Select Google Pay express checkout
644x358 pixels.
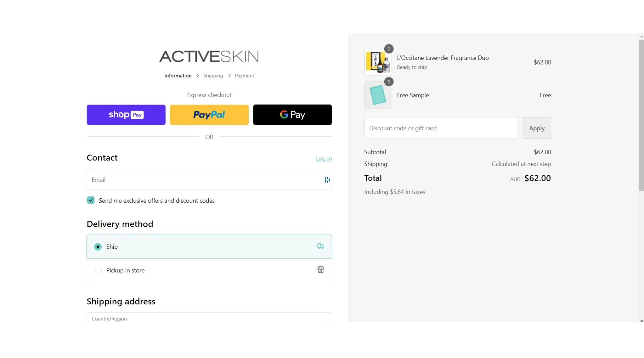coord(292,115)
